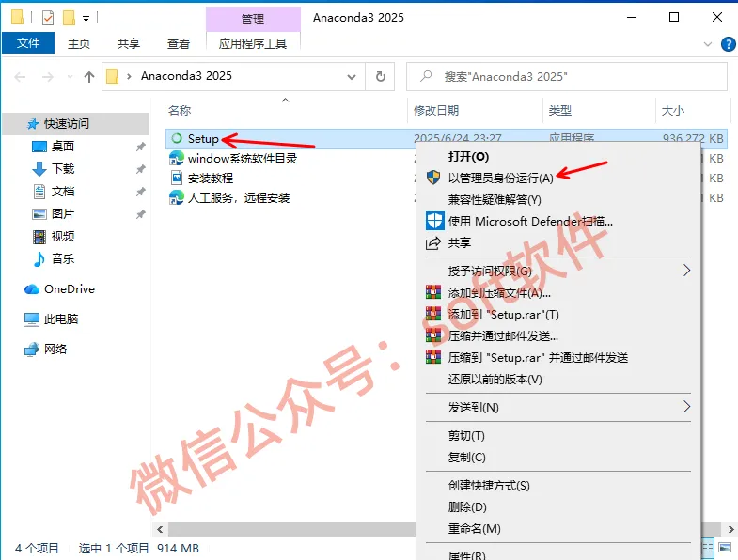Screen dimensions: 738x560
Task: Click the WinRAR icon for 添加到 "Setup.rar"
Action: point(433,314)
